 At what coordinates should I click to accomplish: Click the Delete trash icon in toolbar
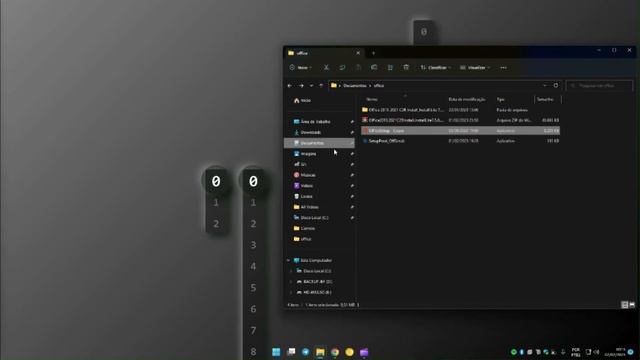406,68
